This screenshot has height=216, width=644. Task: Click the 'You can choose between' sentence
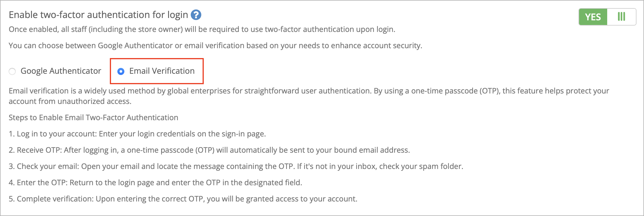click(x=215, y=46)
